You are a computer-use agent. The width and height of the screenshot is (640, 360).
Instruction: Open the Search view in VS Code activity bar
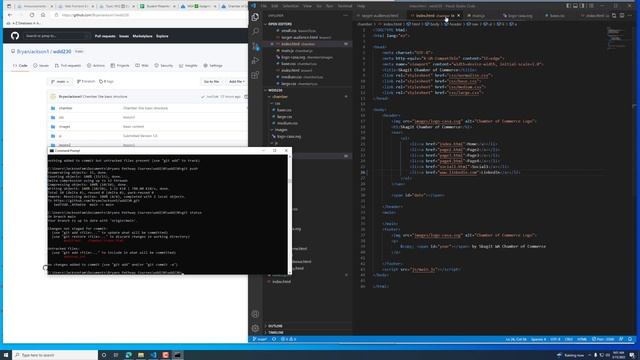(256, 31)
